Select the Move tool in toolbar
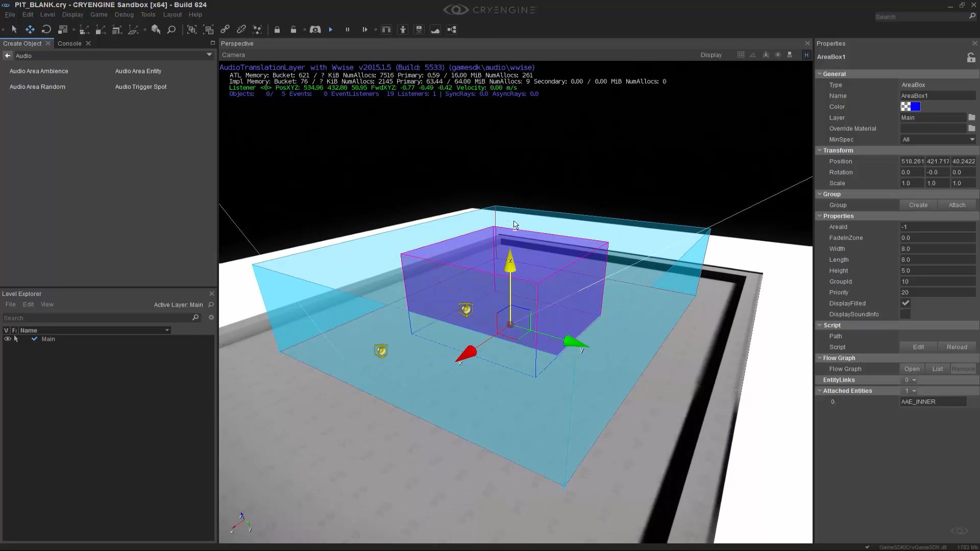Screen dimensions: 980x551 click(x=30, y=30)
